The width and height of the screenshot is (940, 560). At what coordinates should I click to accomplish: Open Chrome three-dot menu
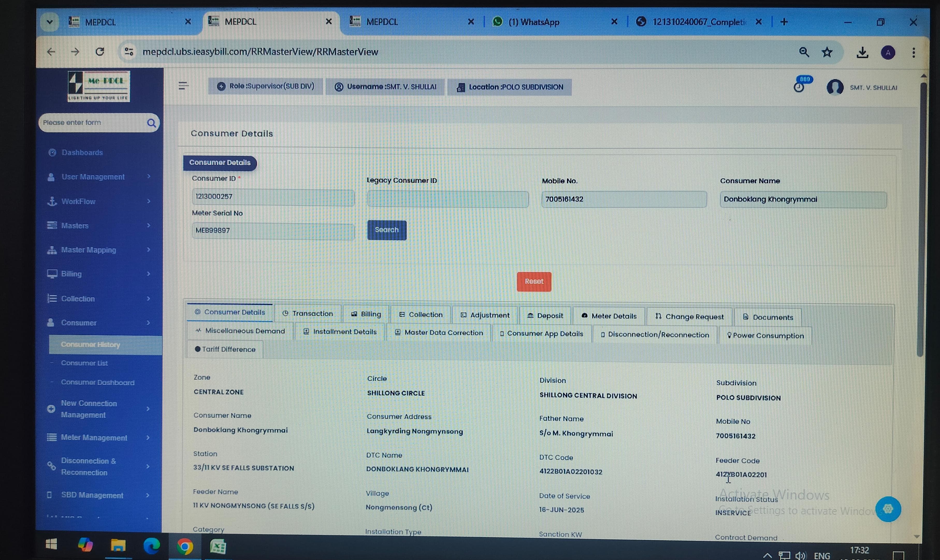913,53
